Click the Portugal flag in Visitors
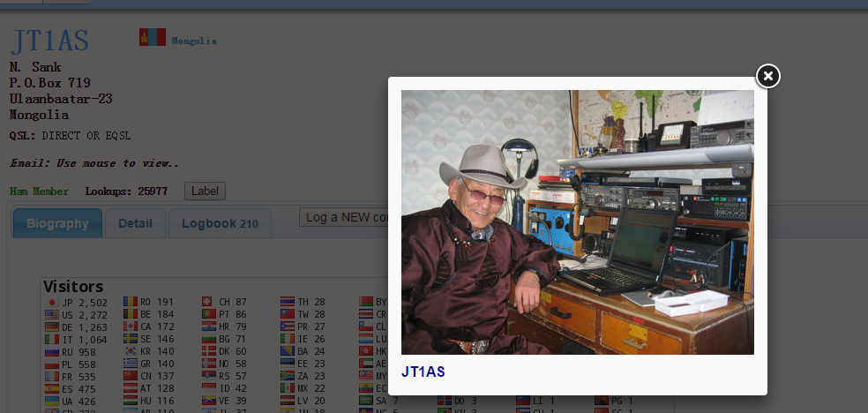 pyautogui.click(x=209, y=314)
